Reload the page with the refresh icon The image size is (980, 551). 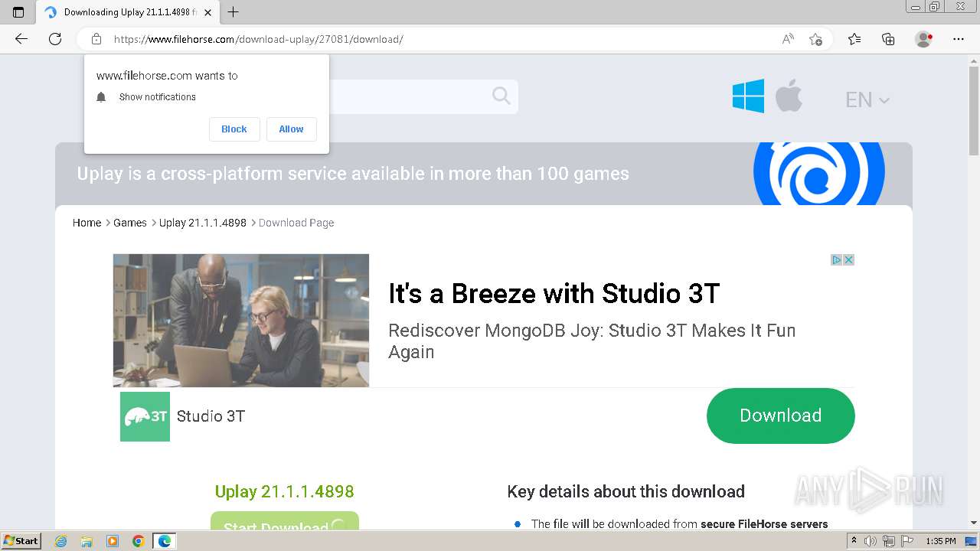click(x=55, y=39)
